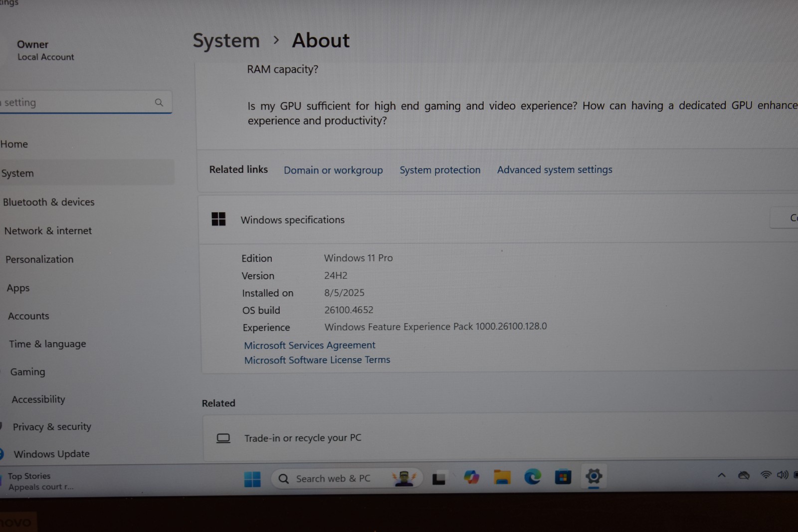Open Privacy & security settings
This screenshot has height=532, width=798.
[52, 427]
